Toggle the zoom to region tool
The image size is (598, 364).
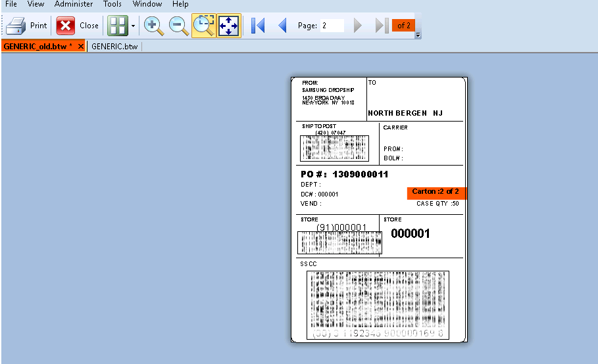204,26
